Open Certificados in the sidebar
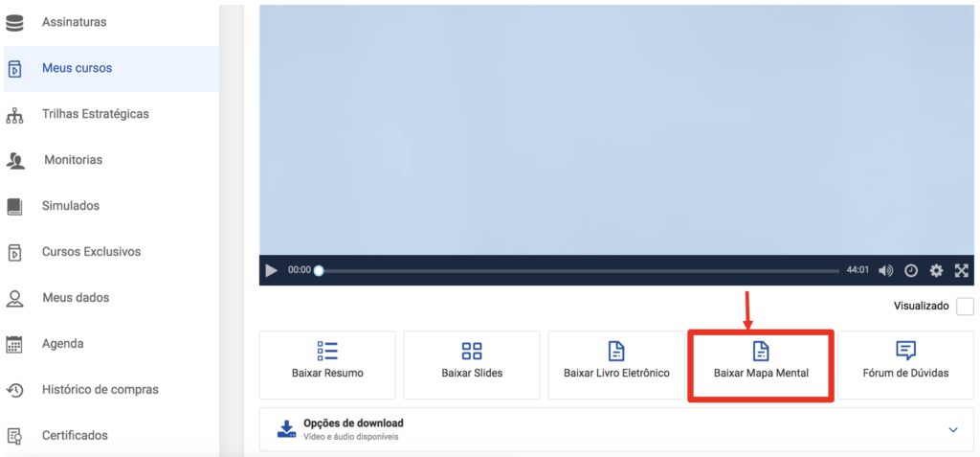This screenshot has height=457, width=980. tap(75, 435)
